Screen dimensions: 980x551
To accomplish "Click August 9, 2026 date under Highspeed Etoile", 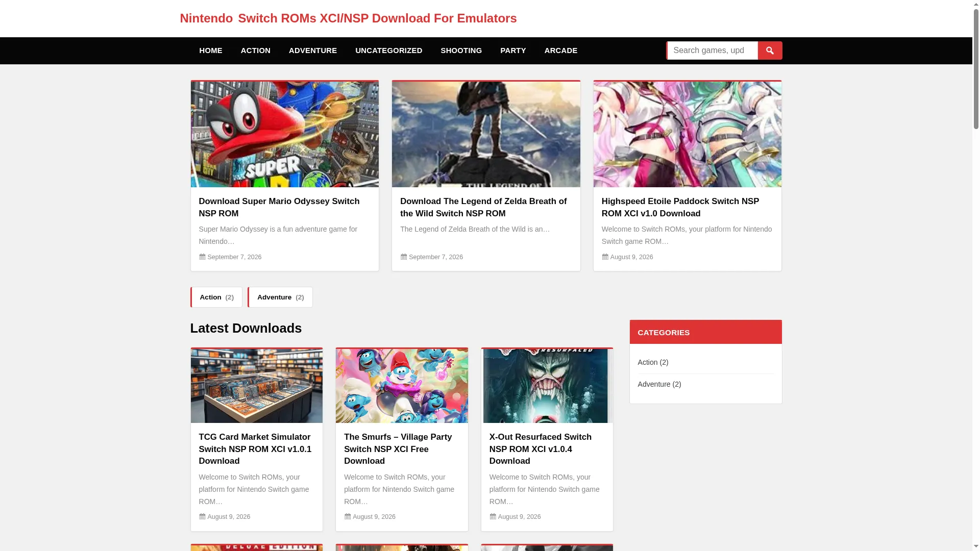I will click(631, 257).
